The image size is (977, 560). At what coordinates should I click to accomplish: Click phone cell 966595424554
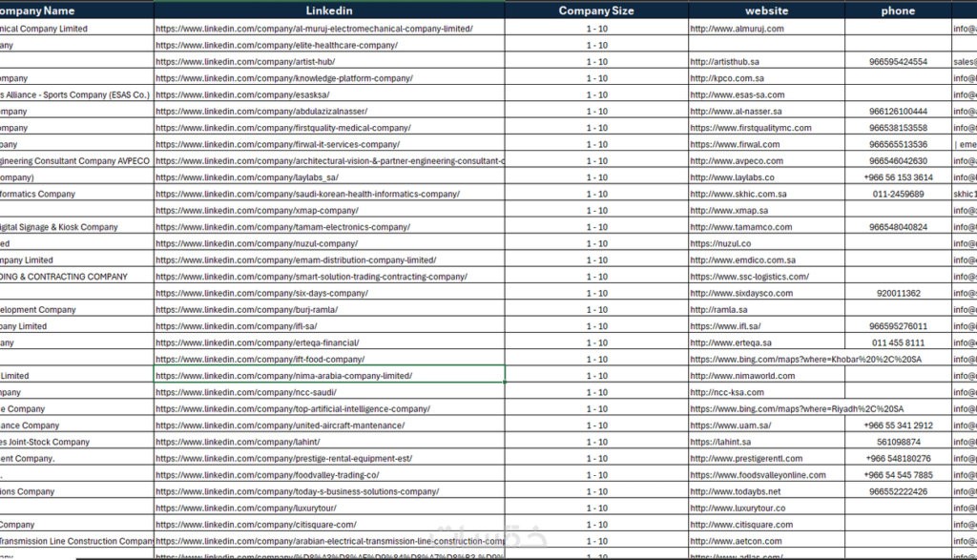[x=898, y=62]
